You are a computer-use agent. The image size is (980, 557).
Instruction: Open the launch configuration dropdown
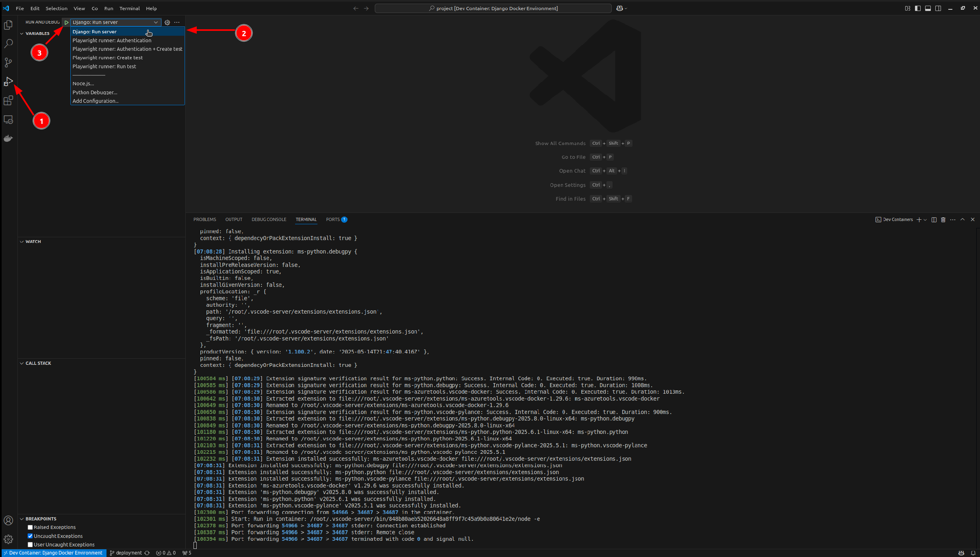click(115, 22)
